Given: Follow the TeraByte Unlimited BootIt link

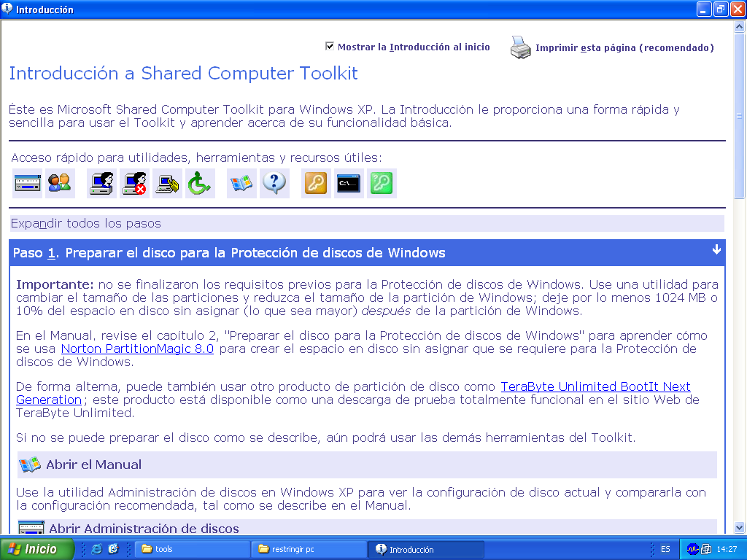Looking at the screenshot, I should click(x=595, y=386).
